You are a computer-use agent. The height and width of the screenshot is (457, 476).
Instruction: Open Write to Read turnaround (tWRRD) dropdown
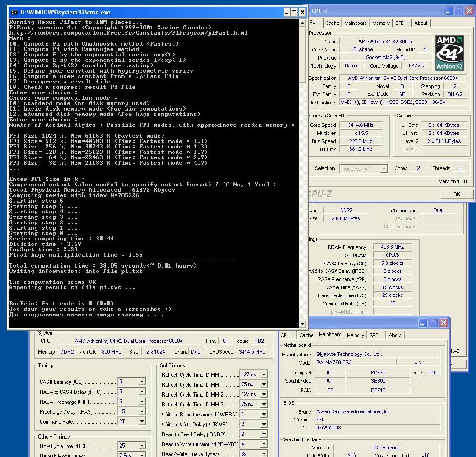264,414
